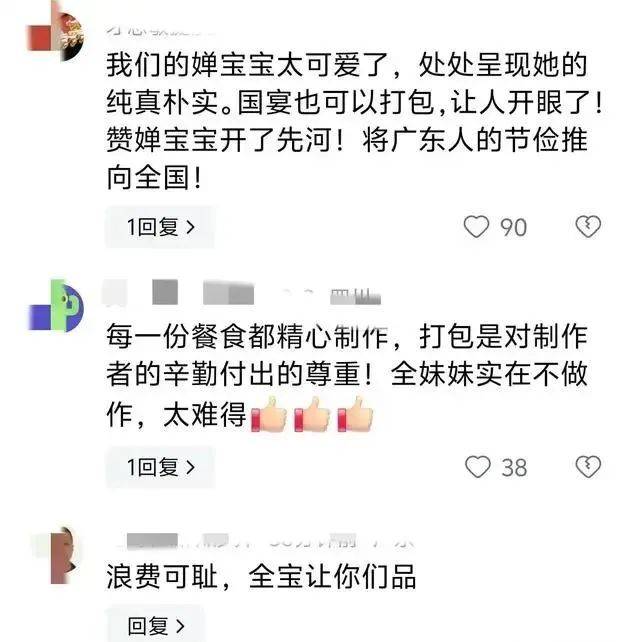The height and width of the screenshot is (642, 640).
Task: Expand 1回复 under the 打包 comment
Action: pyautogui.click(x=160, y=467)
